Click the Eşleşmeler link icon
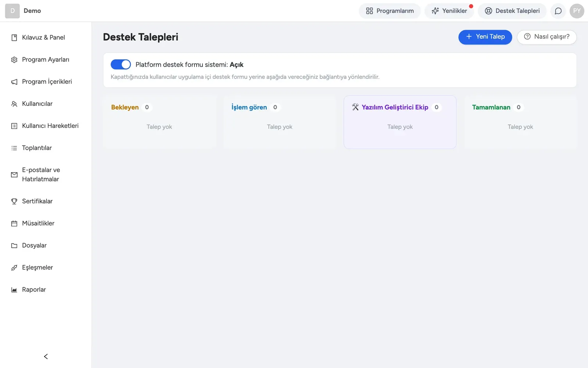The image size is (588, 368). [x=14, y=268]
